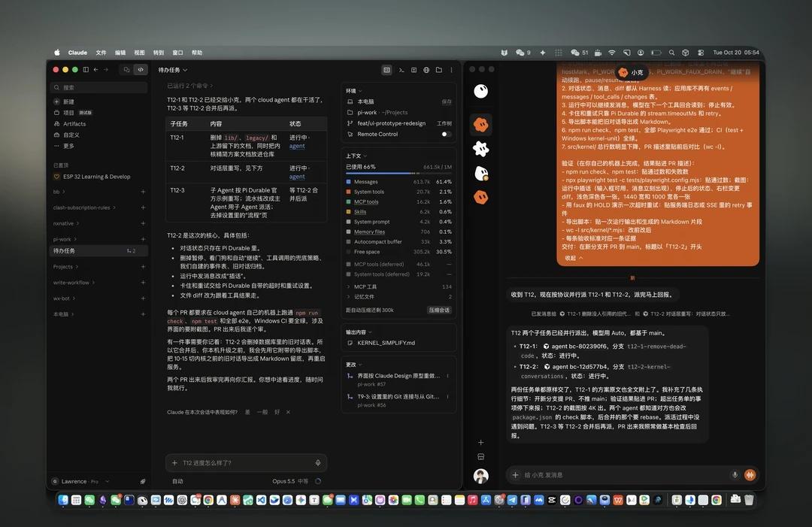812x527 pixels.
Task: Open the terminal icon in Claude toolbar
Action: [401, 70]
